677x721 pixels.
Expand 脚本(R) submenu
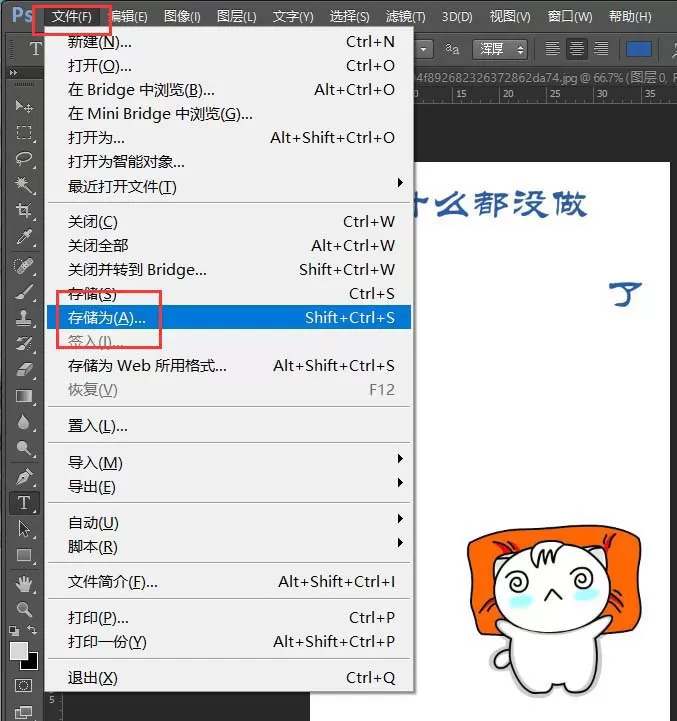[x=229, y=546]
